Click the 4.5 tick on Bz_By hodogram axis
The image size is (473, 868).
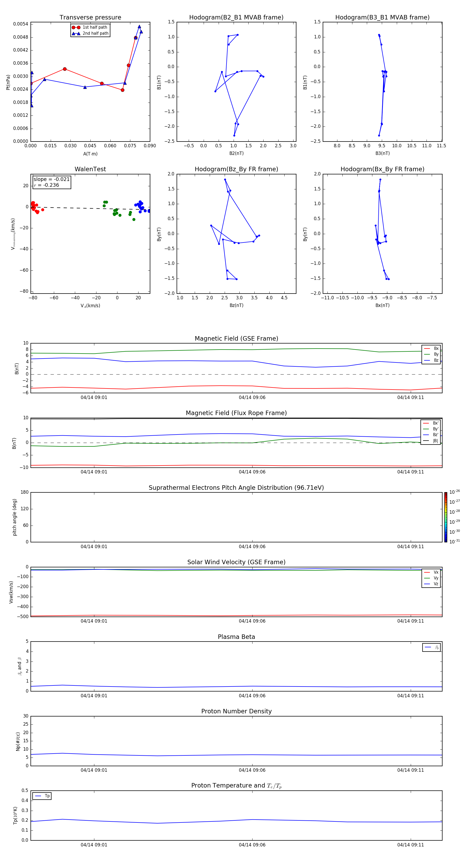(x=284, y=298)
